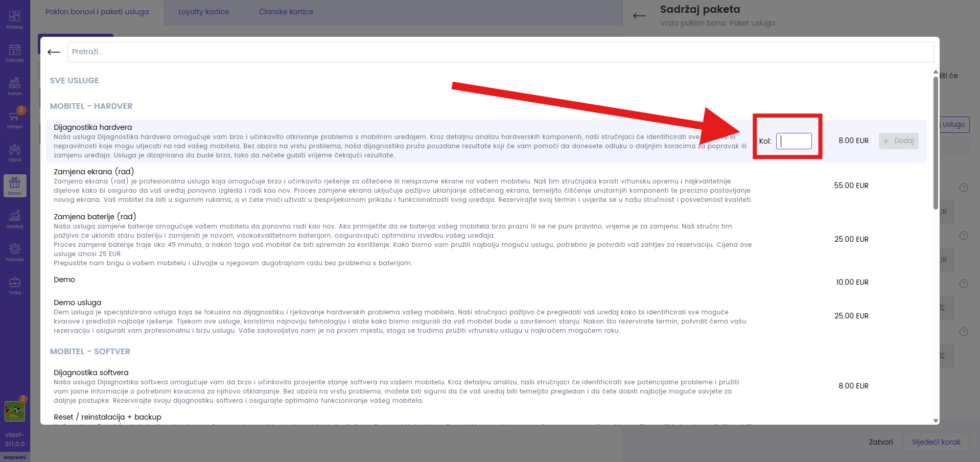
Task: Open the Izvještaji chart icon
Action: (15, 218)
